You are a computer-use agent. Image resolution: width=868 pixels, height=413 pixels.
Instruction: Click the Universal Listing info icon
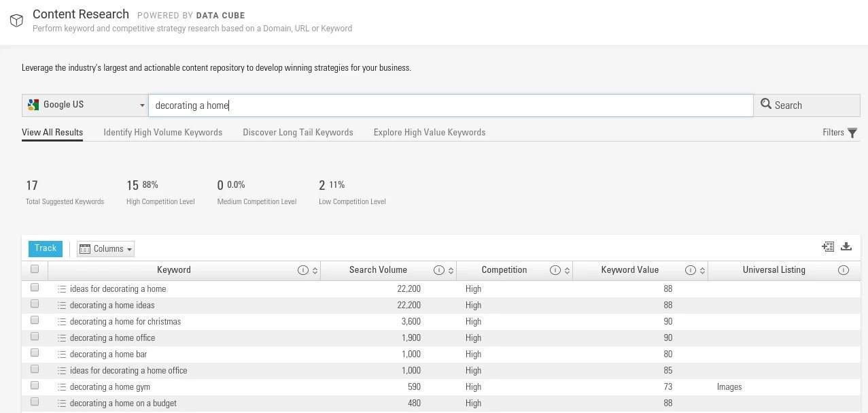844,270
